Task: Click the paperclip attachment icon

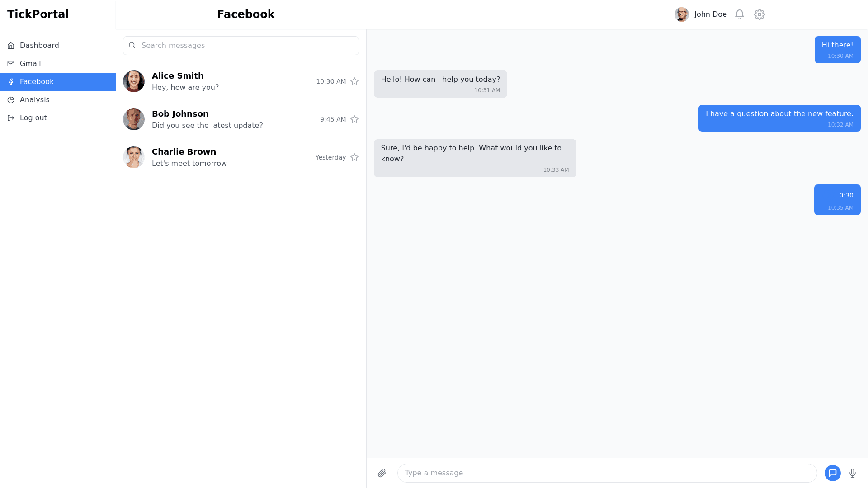Action: coord(382,473)
